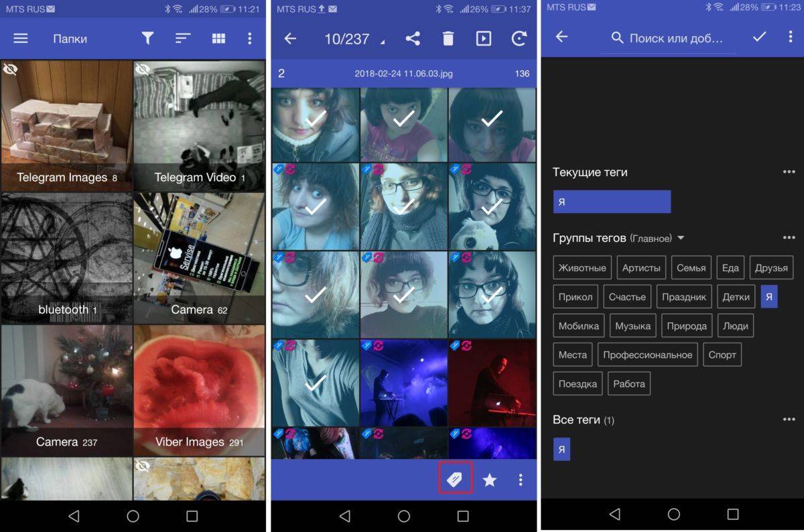Toggle hidden eye on Telegram Video folder
Image resolution: width=804 pixels, height=532 pixels.
coord(143,69)
